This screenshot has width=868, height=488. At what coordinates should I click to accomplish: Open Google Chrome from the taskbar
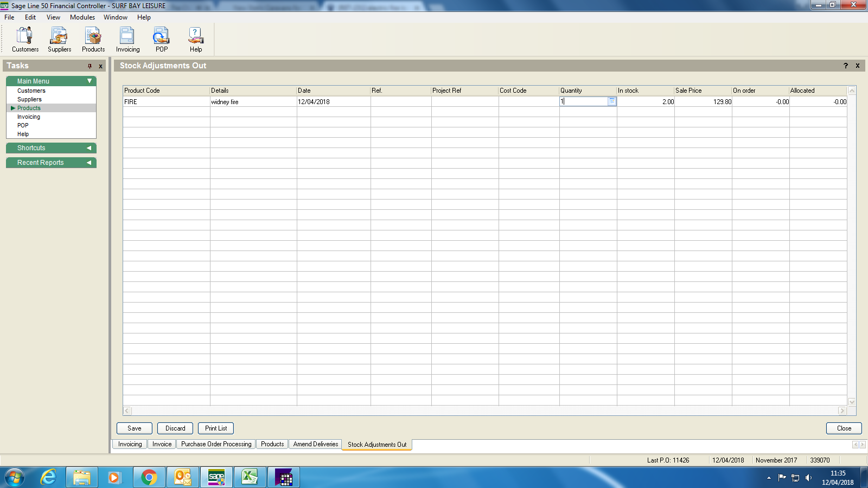pyautogui.click(x=149, y=477)
